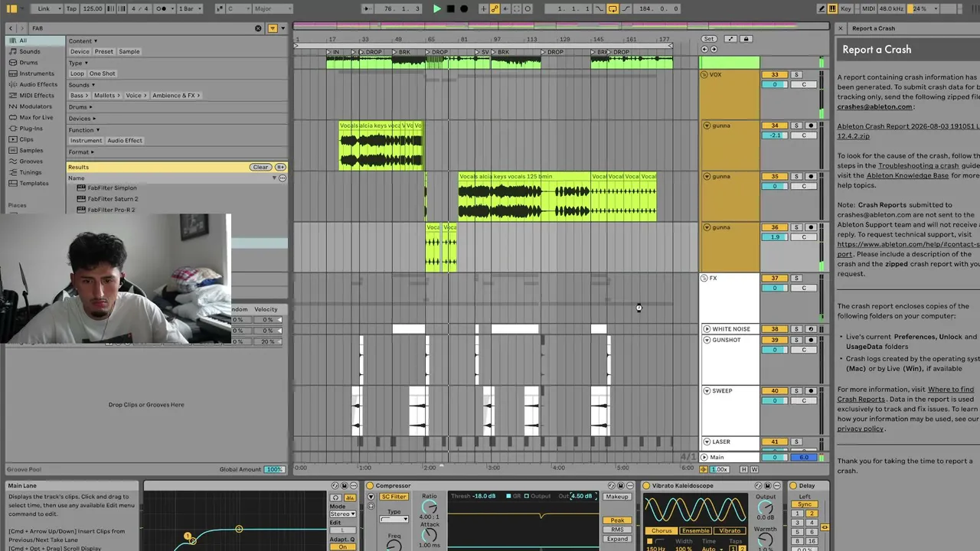Arm recording on gunna track 35
Image resolution: width=980 pixels, height=551 pixels.
811,176
